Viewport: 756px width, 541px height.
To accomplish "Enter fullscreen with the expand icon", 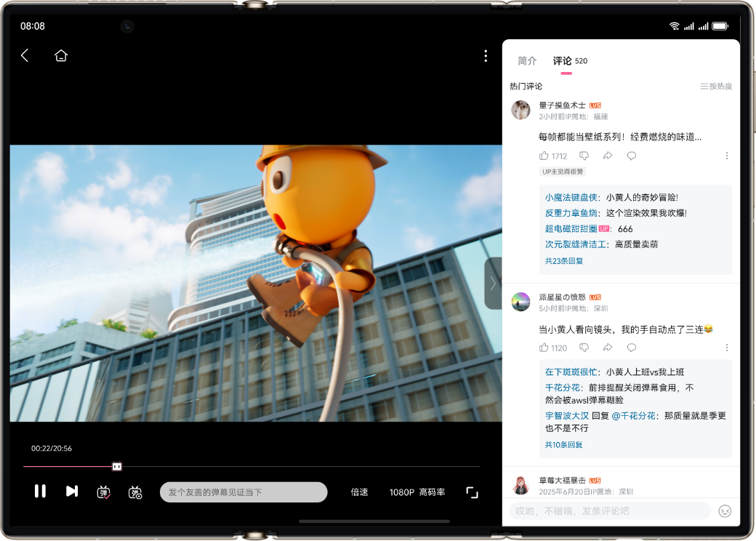I will point(471,492).
